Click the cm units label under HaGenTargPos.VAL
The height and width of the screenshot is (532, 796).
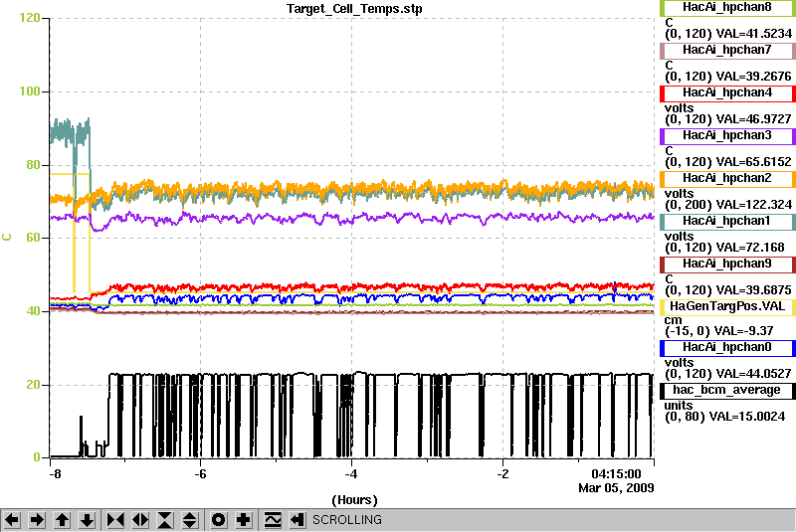pyautogui.click(x=673, y=320)
